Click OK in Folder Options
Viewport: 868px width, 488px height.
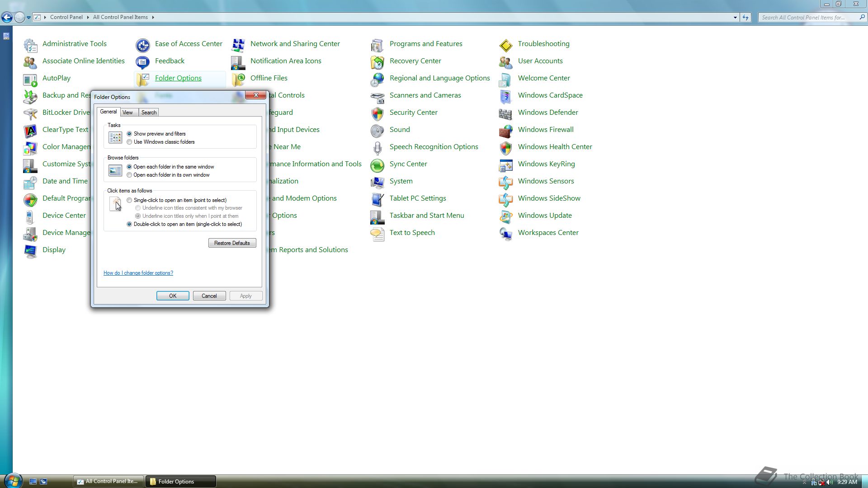pyautogui.click(x=173, y=296)
